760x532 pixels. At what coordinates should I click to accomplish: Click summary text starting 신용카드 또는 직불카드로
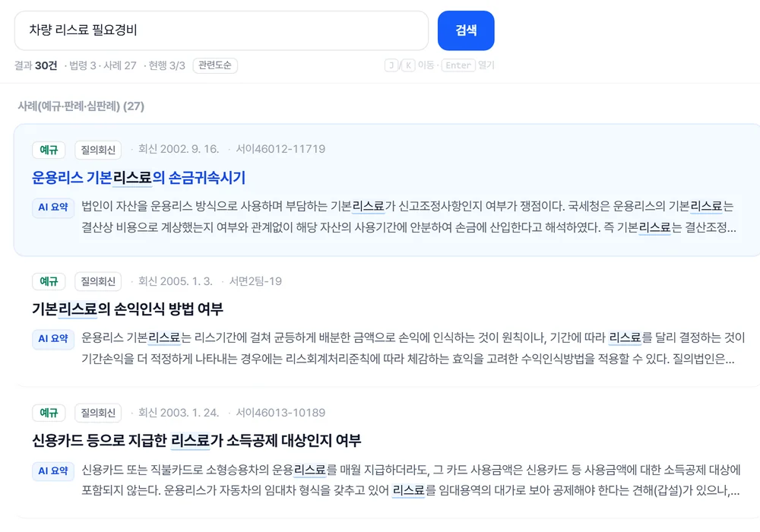pos(410,480)
